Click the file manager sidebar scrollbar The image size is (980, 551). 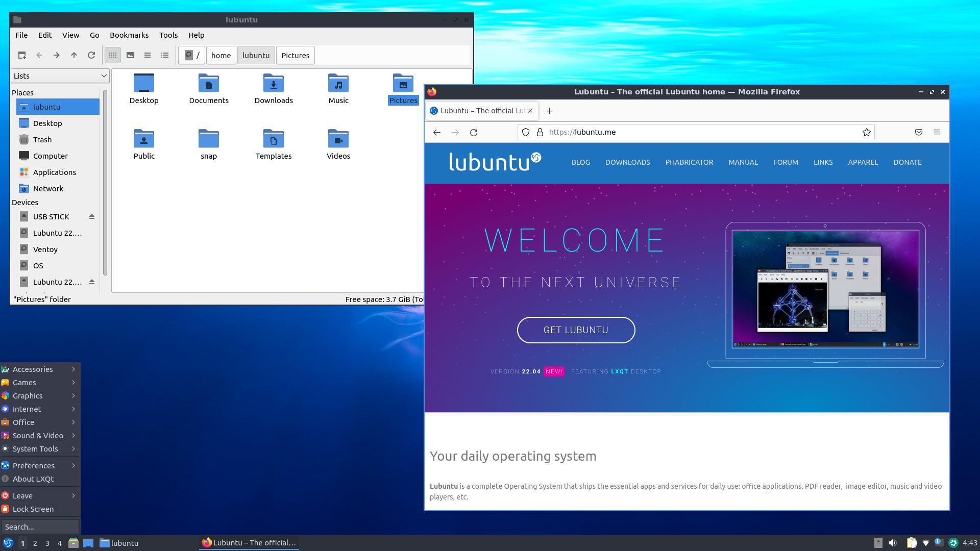[x=105, y=183]
